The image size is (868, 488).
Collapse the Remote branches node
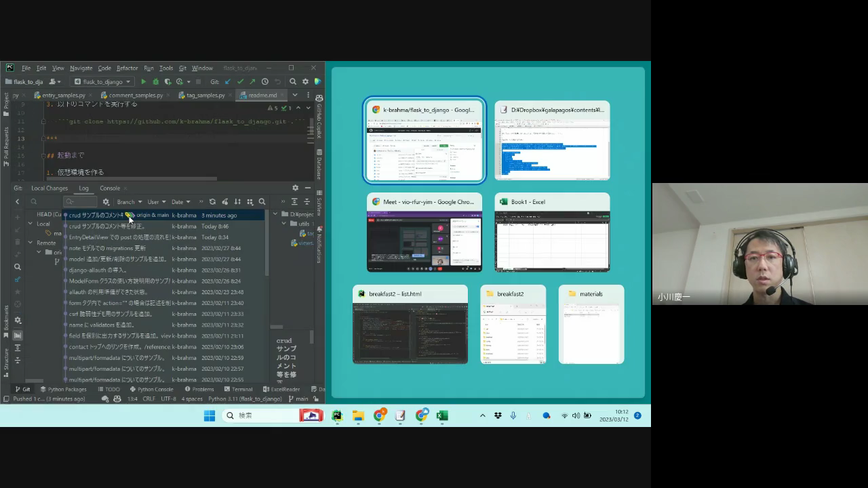pyautogui.click(x=30, y=243)
